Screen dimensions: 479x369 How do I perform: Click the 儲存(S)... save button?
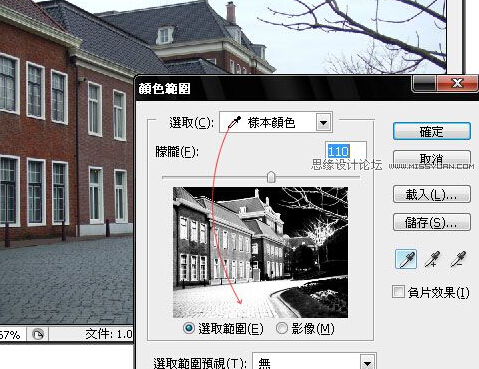click(x=432, y=222)
